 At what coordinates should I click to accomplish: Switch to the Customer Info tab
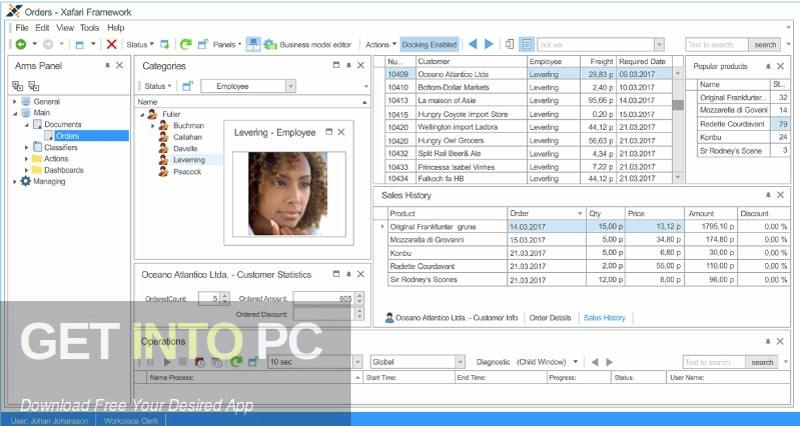452,317
